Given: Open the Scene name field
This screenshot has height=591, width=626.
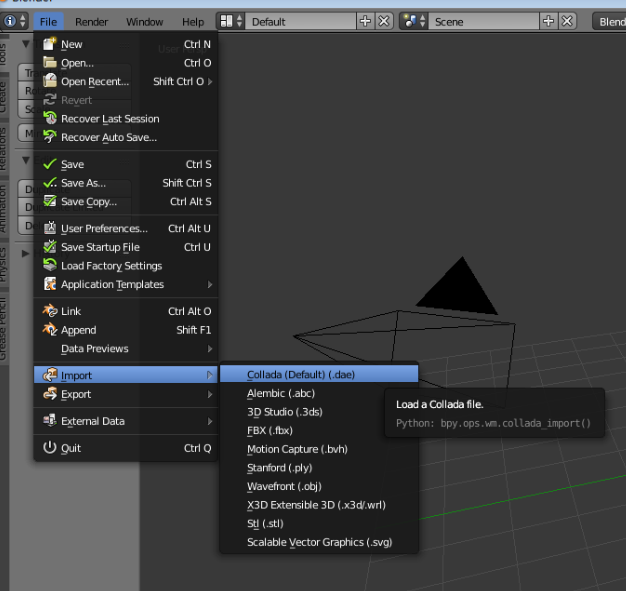Looking at the screenshot, I should pos(484,21).
